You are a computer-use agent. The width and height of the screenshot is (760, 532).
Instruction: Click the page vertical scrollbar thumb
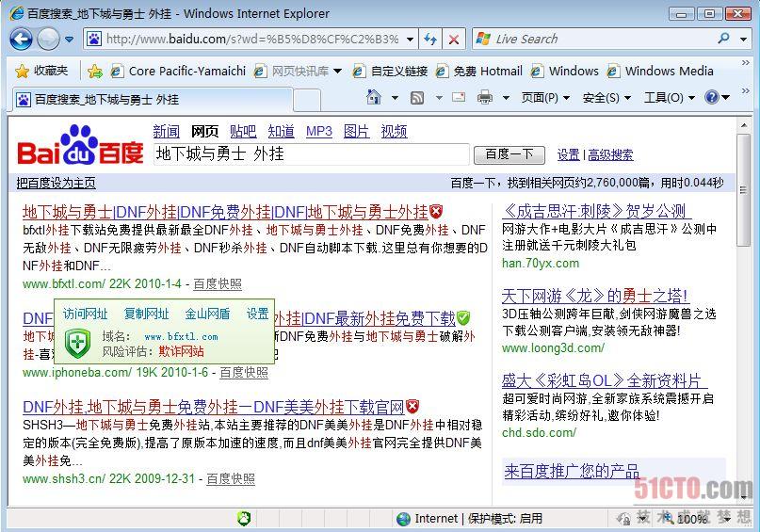[744, 190]
